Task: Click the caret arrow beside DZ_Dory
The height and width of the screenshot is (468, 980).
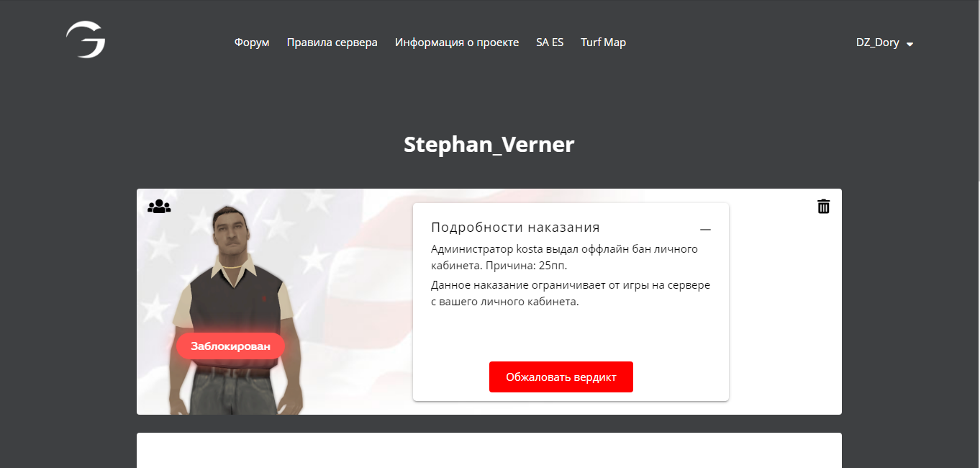Action: pyautogui.click(x=909, y=44)
